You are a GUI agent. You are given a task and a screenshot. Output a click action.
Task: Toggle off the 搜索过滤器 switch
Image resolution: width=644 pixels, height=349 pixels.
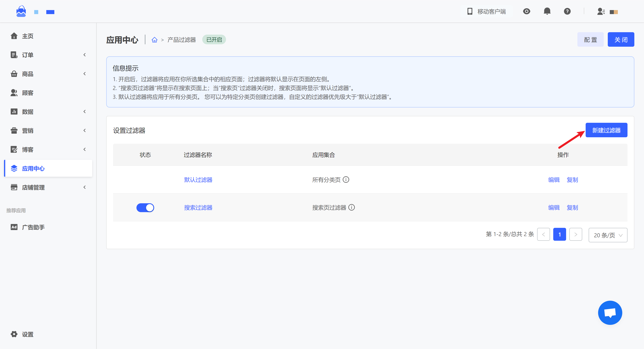tap(145, 208)
